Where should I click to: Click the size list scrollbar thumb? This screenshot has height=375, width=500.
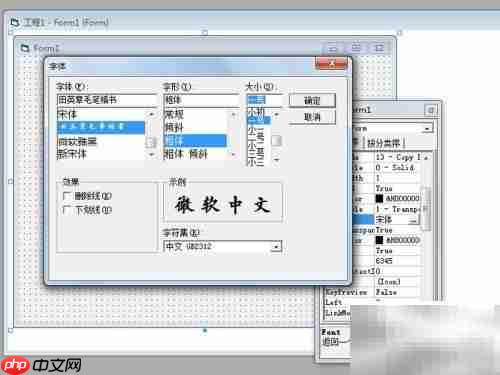(276, 141)
